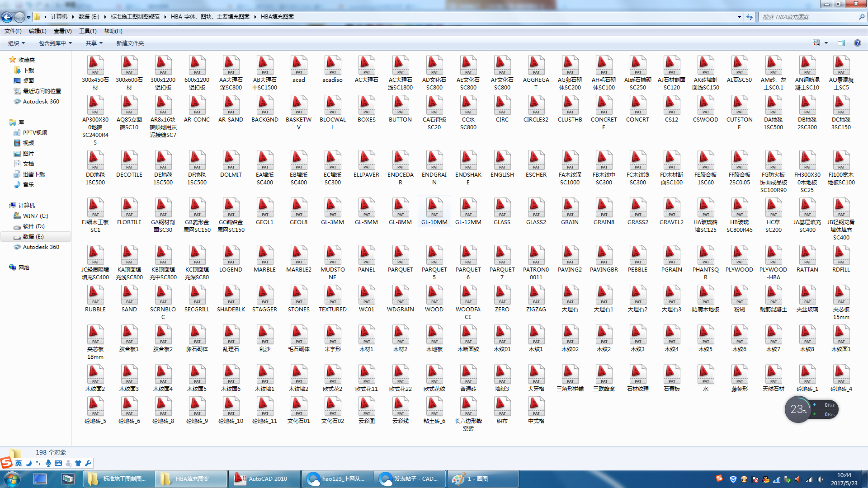The width and height of the screenshot is (868, 488).
Task: Toggle Sogou IME 英 language mode
Action: [19, 463]
